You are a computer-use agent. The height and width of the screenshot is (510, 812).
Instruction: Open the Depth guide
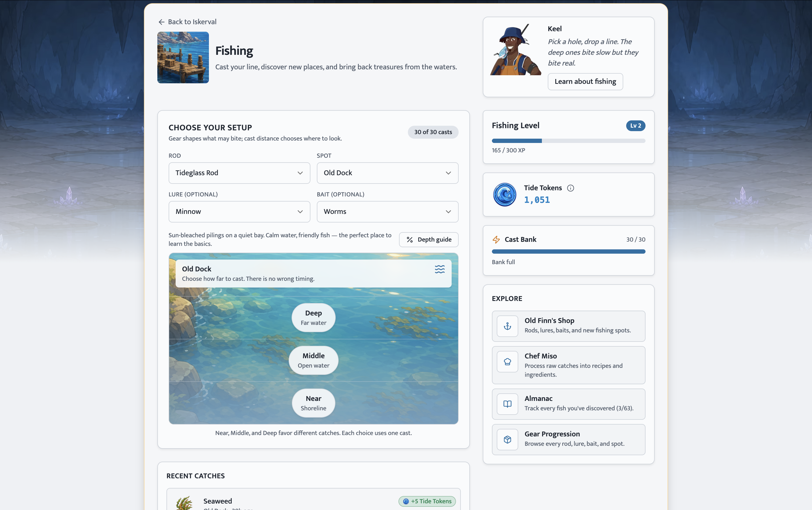[x=429, y=240]
